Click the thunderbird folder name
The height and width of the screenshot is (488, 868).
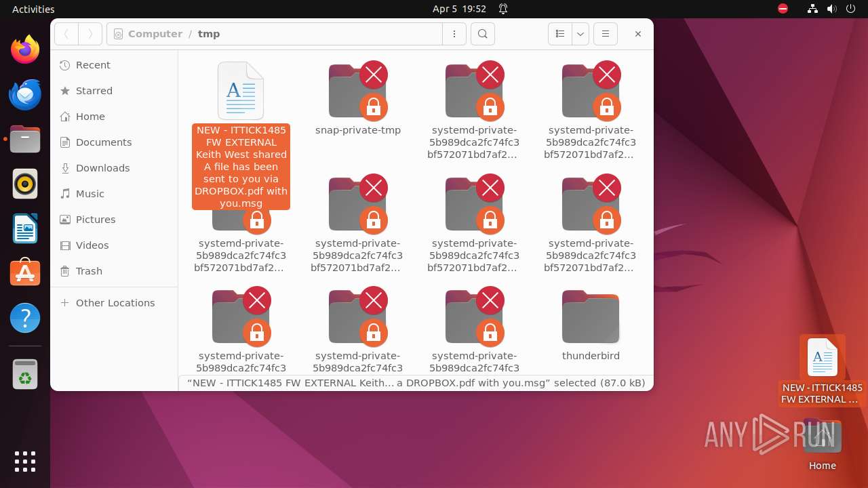point(591,356)
